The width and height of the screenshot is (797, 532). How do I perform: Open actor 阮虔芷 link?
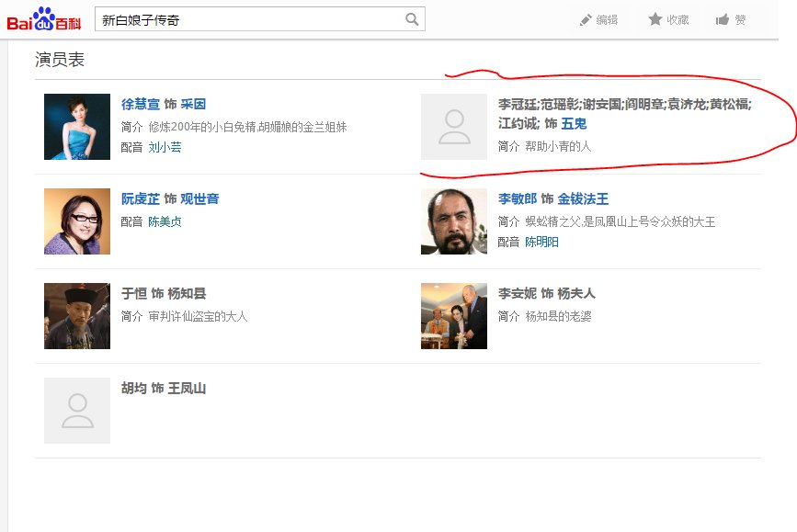[x=141, y=199]
